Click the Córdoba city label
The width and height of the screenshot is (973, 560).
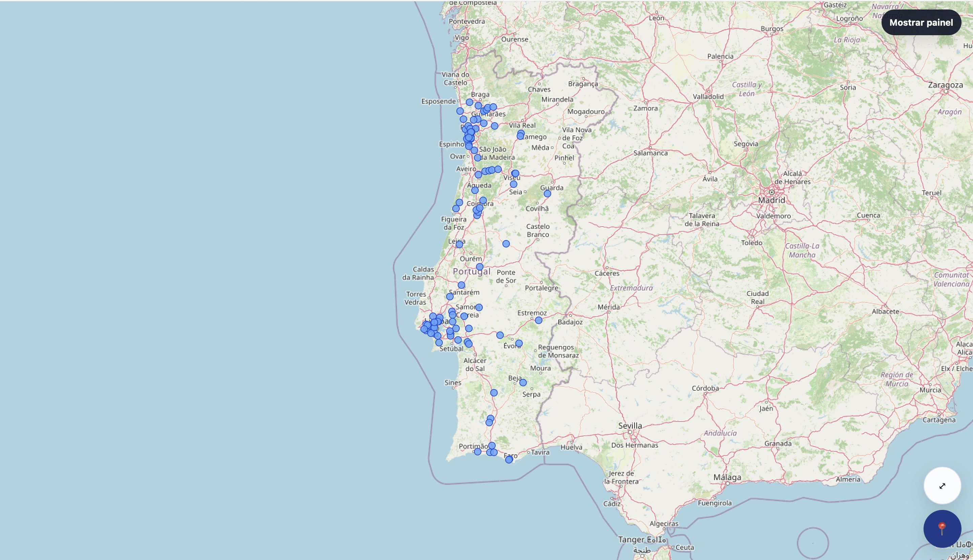click(x=705, y=388)
